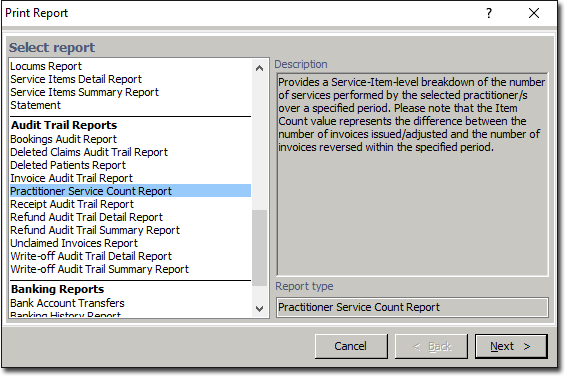Click the Report type field
565x376 pixels.
coord(412,307)
